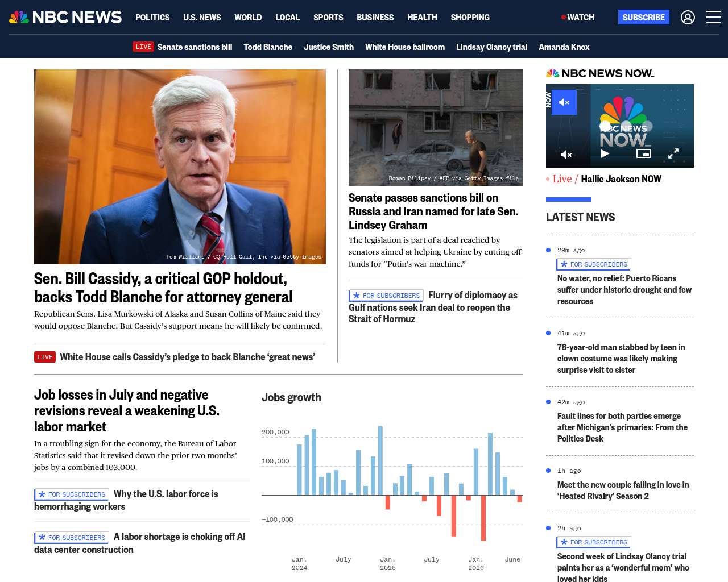Click the NBC News peacock logo
The width and height of the screenshot is (728, 582).
click(65, 17)
